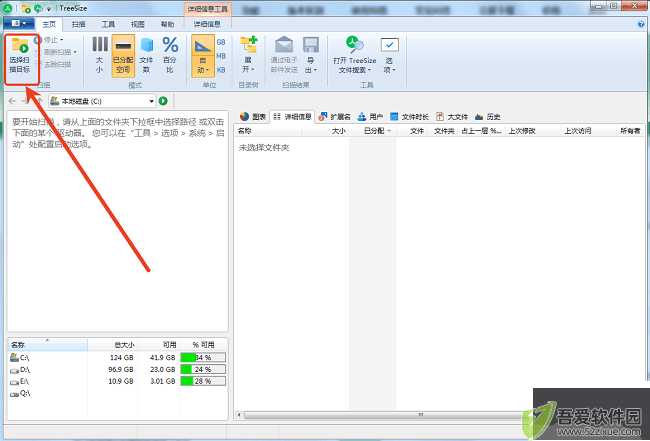This screenshot has height=441, width=650.
Task: Open the Chart (图表) view tab
Action: pos(253,117)
